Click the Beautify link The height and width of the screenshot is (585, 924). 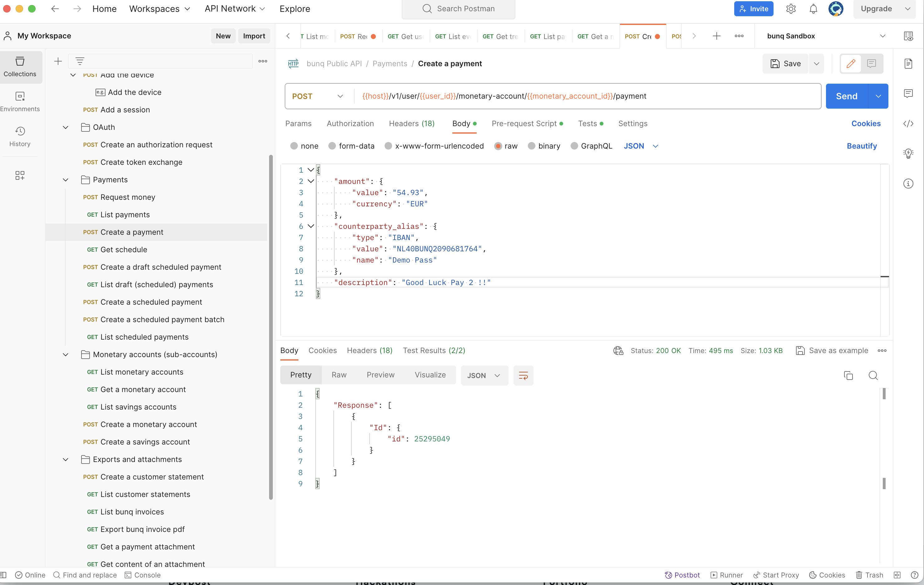click(x=862, y=146)
